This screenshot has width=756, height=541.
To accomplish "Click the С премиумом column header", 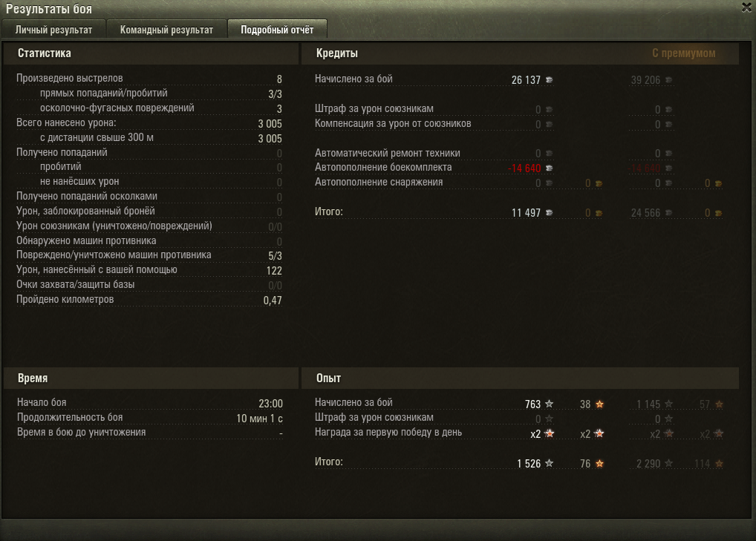I will pyautogui.click(x=684, y=53).
